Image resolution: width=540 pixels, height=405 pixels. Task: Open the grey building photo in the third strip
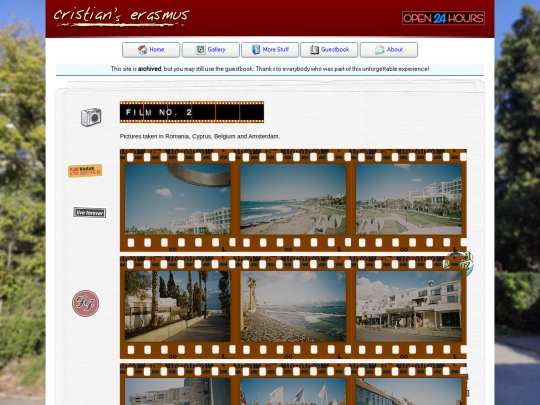pos(177,392)
